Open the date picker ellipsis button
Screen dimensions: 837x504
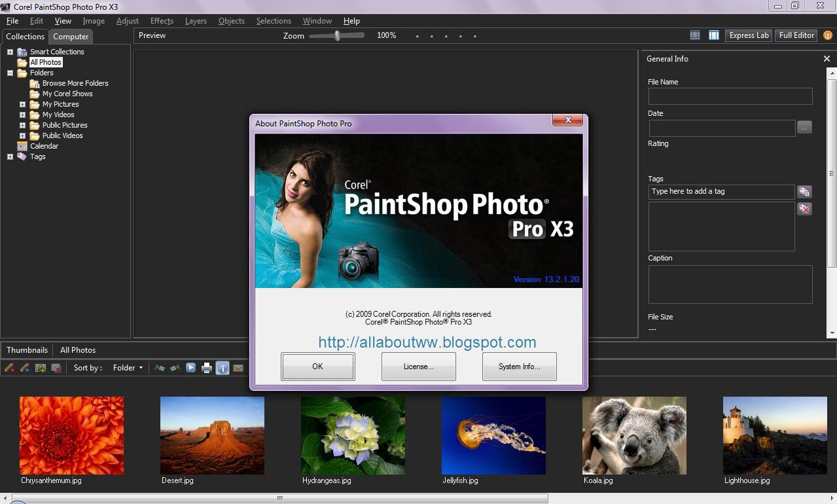tap(804, 127)
